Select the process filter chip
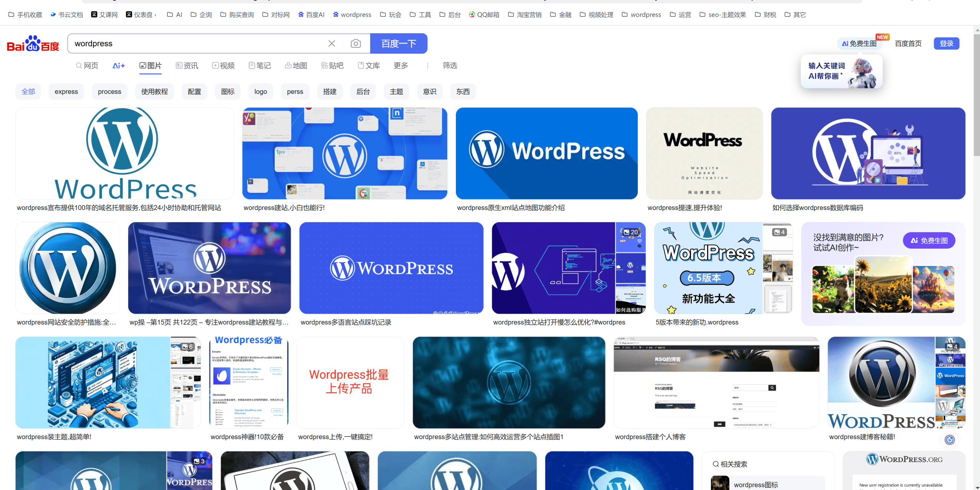This screenshot has height=490, width=980. 109,92
